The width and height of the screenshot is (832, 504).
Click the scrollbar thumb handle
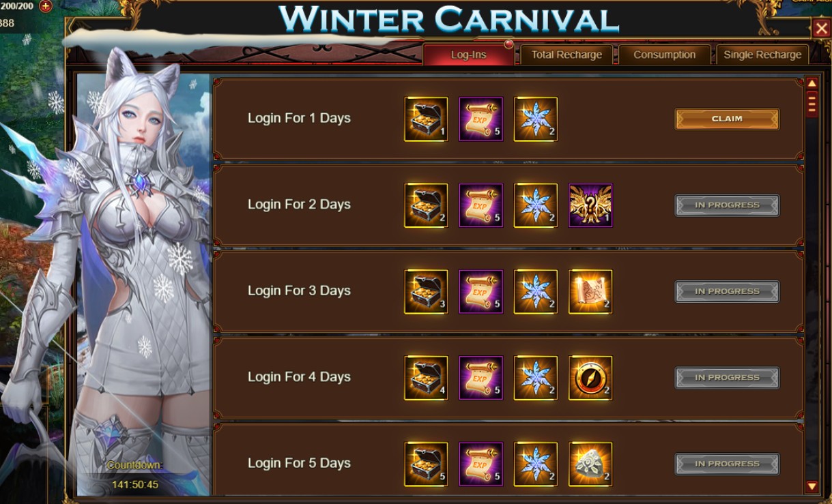[812, 104]
